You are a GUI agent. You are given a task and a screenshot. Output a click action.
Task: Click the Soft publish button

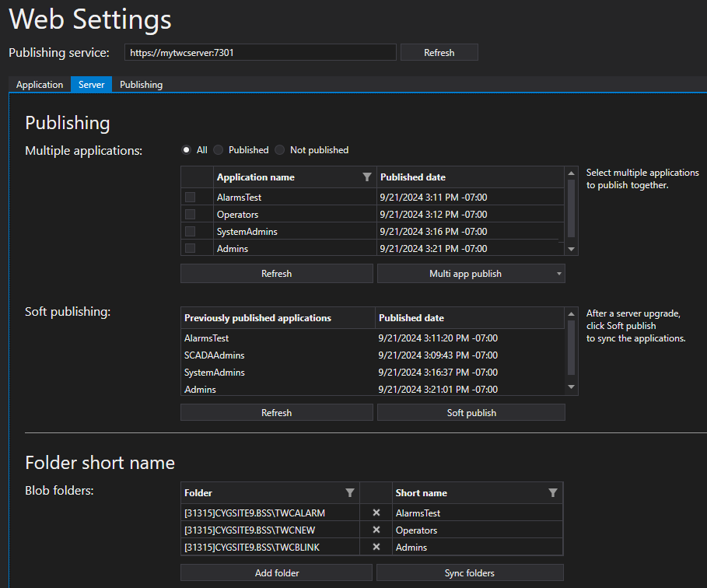pyautogui.click(x=471, y=412)
